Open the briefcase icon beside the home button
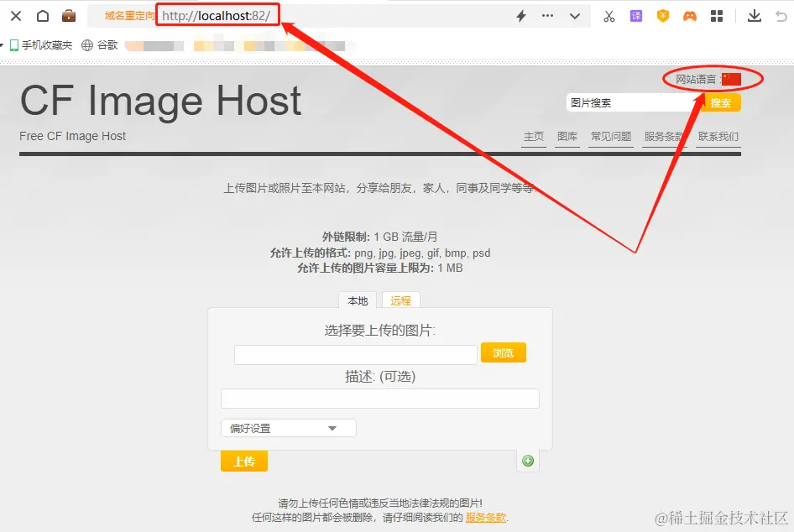794x532 pixels. coord(69,16)
